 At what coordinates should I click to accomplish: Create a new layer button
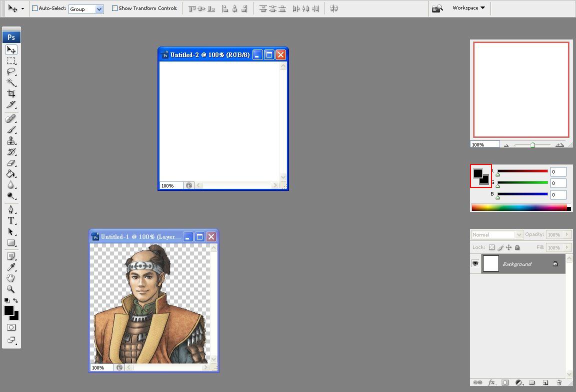(545, 382)
